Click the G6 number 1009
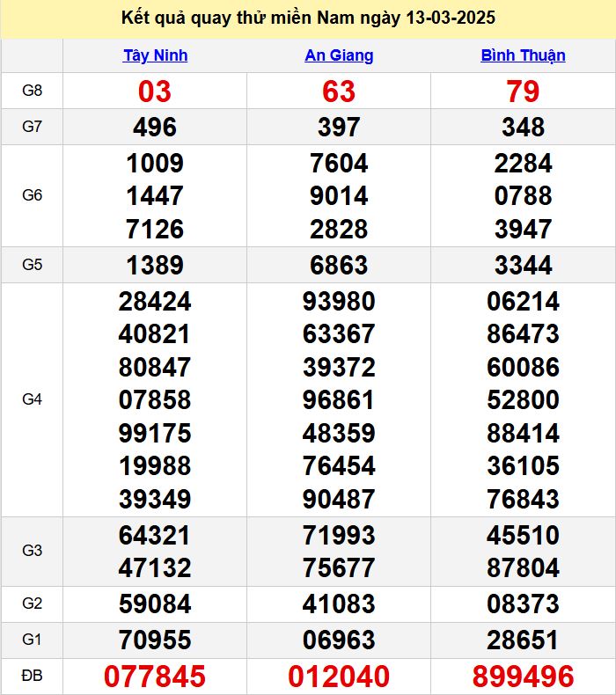Image resolution: width=616 pixels, height=695 pixels. pos(155,163)
